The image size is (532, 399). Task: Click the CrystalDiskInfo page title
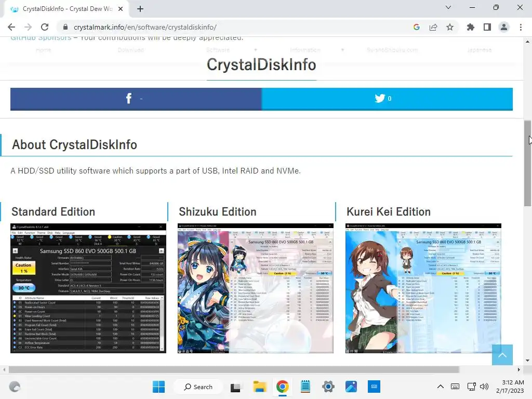[x=262, y=64]
